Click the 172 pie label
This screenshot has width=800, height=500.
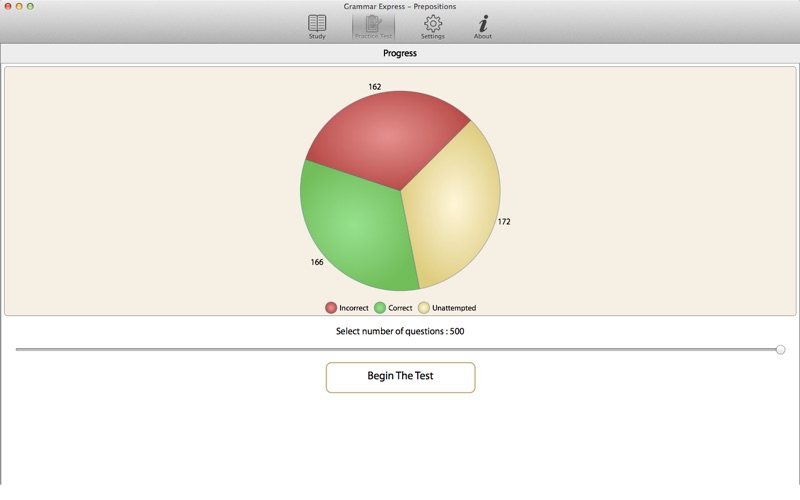(504, 221)
